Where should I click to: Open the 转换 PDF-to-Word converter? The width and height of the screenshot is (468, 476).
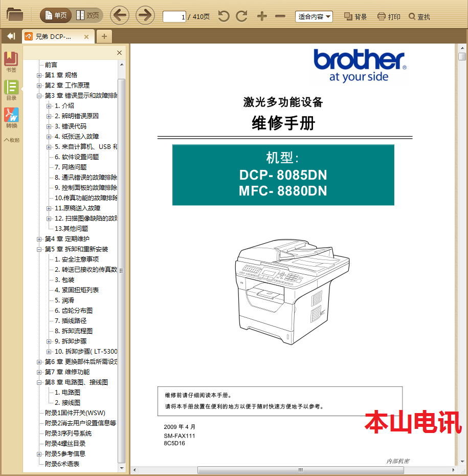[x=11, y=118]
